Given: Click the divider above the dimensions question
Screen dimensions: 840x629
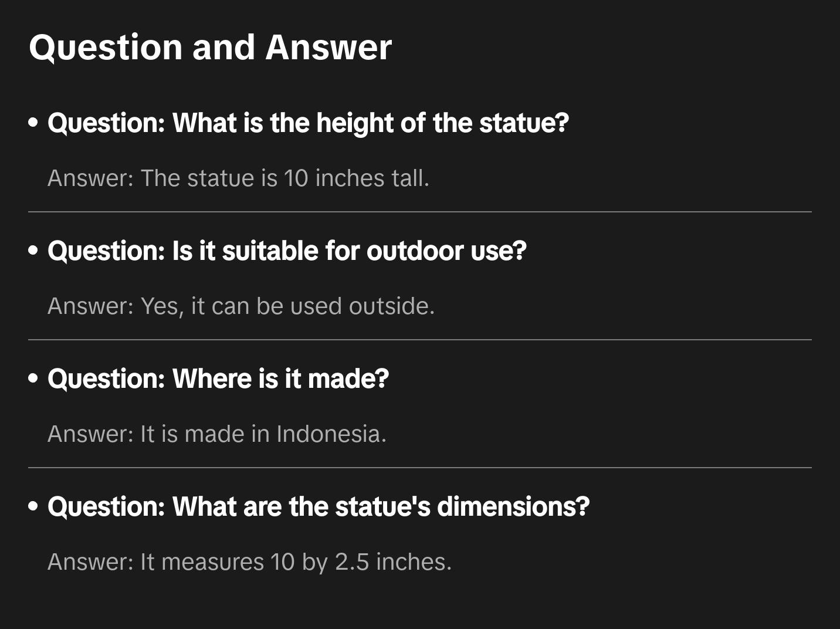Looking at the screenshot, I should 419,468.
